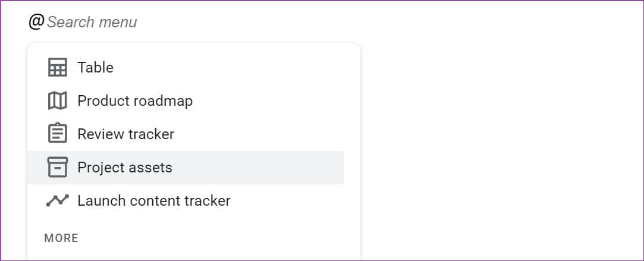
Task: Click the Project assets archive box icon
Action: (58, 167)
